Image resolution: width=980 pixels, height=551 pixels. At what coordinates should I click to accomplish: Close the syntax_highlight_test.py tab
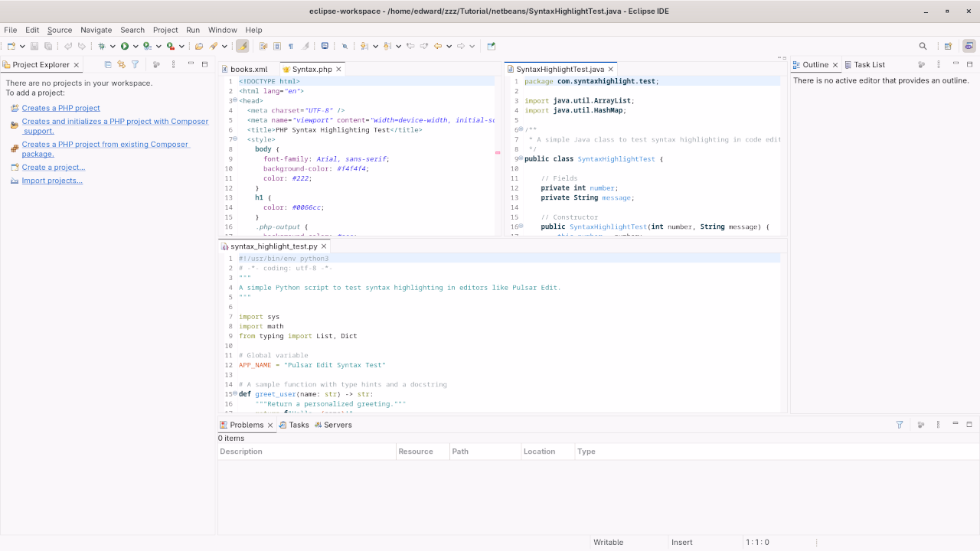tap(325, 246)
